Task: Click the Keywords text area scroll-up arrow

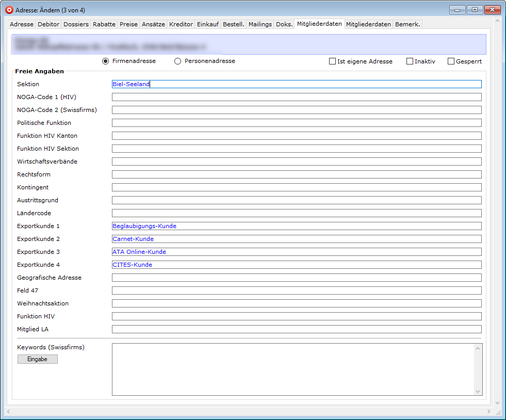Action: click(x=478, y=348)
